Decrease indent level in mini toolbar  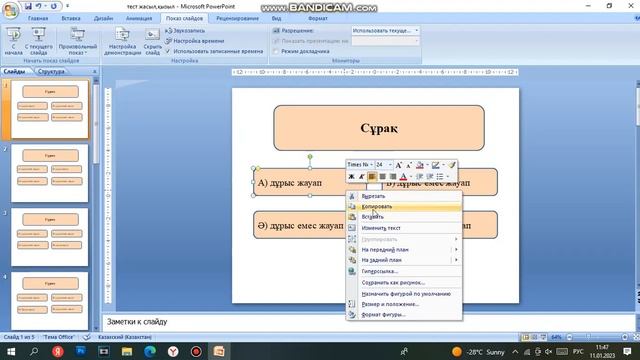coord(419,176)
